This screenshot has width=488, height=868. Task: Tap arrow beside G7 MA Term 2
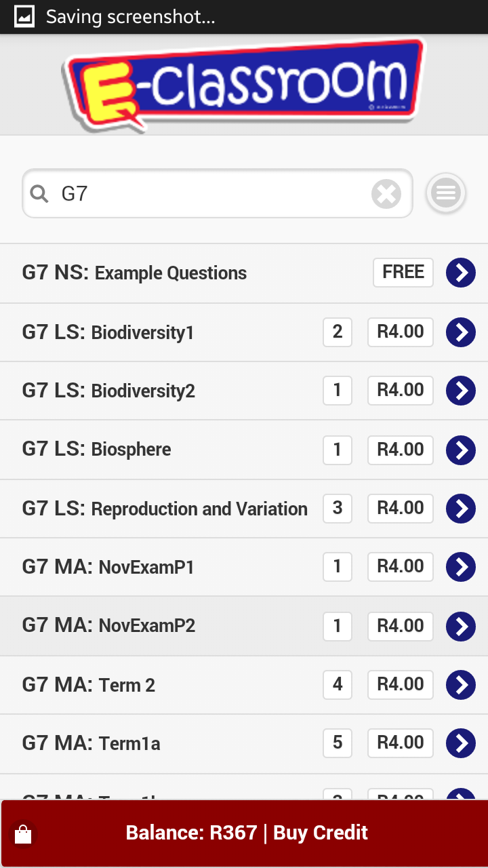click(x=460, y=685)
